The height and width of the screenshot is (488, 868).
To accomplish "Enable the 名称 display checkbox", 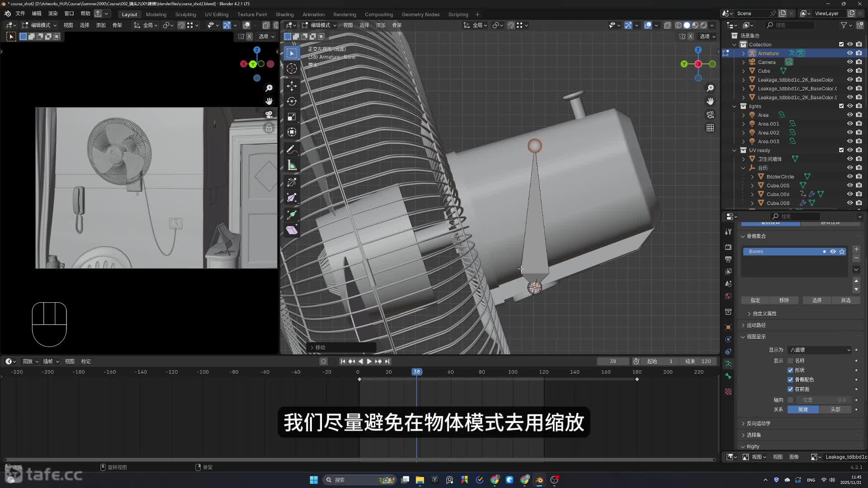I will [790, 361].
